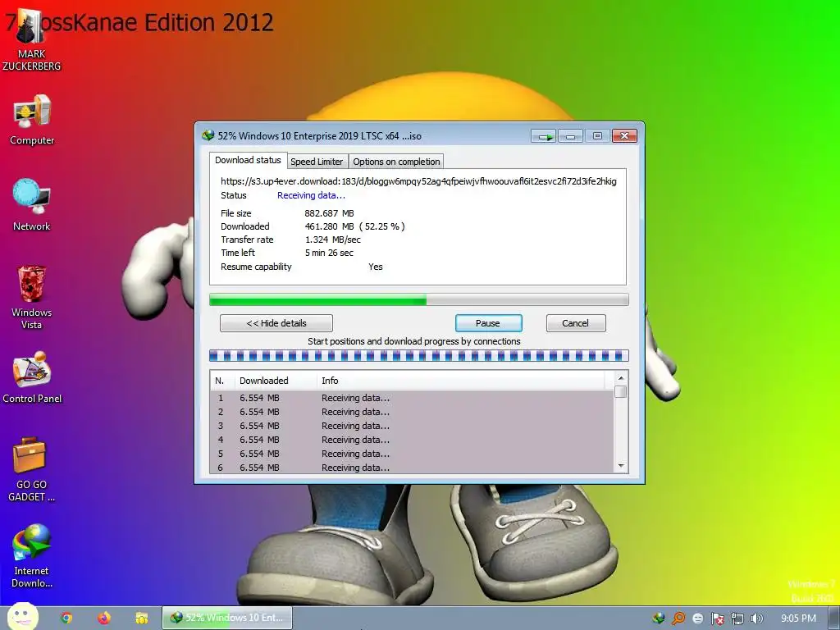Click the connections list scroll down arrow
The height and width of the screenshot is (630, 840).
pyautogui.click(x=621, y=466)
